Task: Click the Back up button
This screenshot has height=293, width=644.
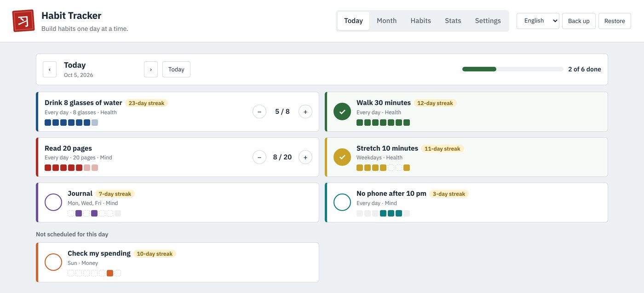Action: 579,21
